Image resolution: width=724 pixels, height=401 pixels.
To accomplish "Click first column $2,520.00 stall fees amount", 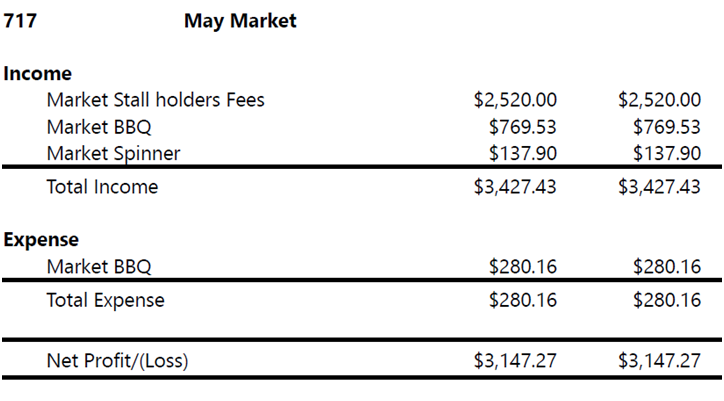I will [515, 100].
